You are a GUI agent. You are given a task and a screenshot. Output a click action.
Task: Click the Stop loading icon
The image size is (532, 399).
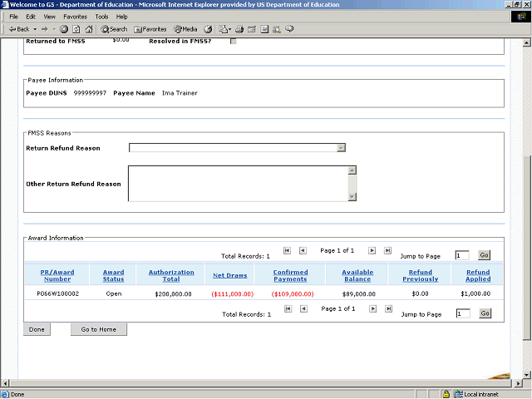click(64, 29)
